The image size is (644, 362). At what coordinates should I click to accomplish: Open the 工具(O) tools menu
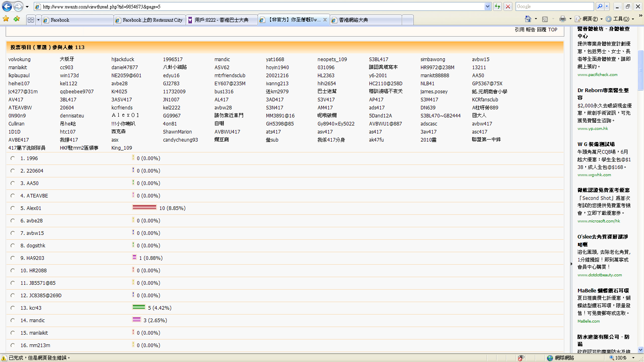(x=620, y=19)
